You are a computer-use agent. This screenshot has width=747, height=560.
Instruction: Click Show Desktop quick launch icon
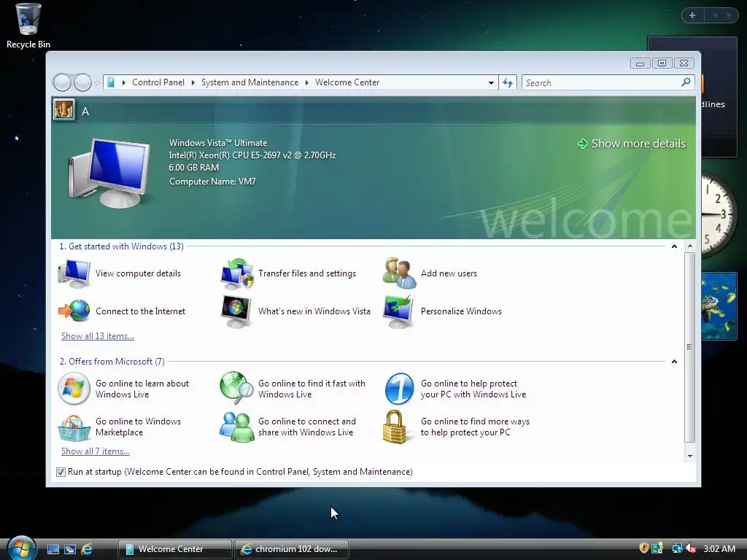(x=53, y=549)
